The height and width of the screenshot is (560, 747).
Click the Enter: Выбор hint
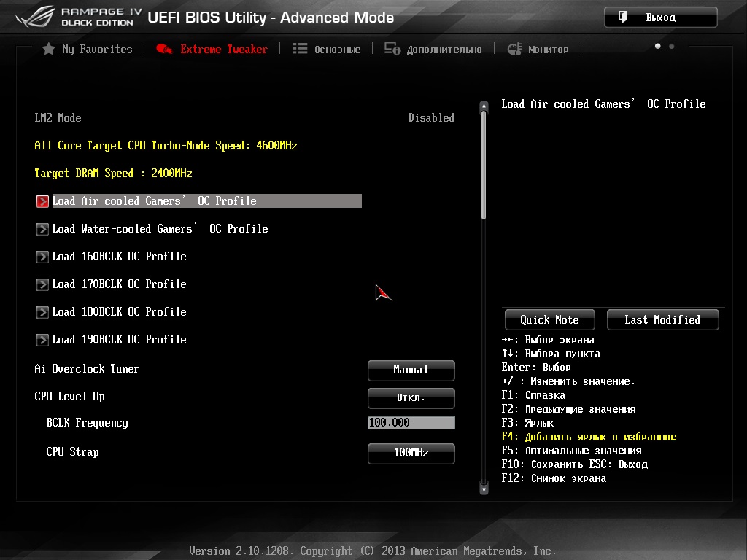tap(536, 367)
